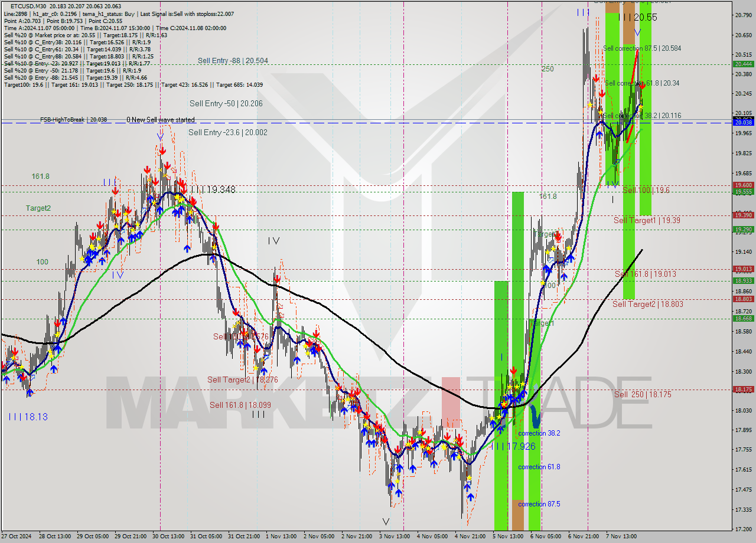The image size is (756, 543).
Task: Click the green 19.290 price tag
Action: click(743, 230)
